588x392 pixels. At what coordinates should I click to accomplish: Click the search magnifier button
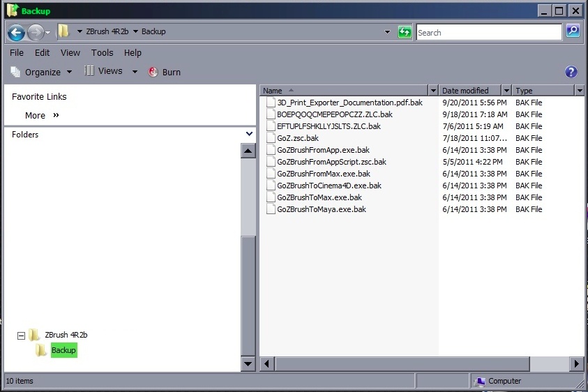[x=573, y=31]
